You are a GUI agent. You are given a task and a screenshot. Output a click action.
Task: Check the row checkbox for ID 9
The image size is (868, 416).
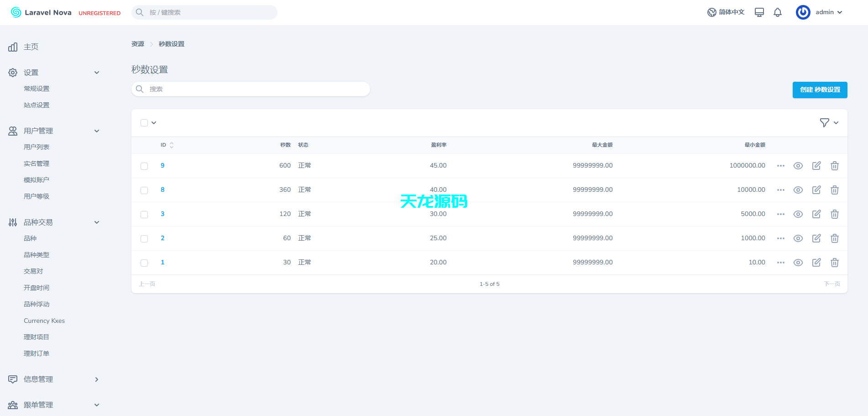tap(144, 166)
